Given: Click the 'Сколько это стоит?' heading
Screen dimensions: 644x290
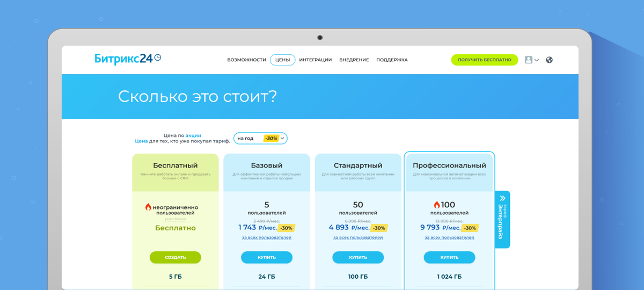Looking at the screenshot, I should [197, 97].
